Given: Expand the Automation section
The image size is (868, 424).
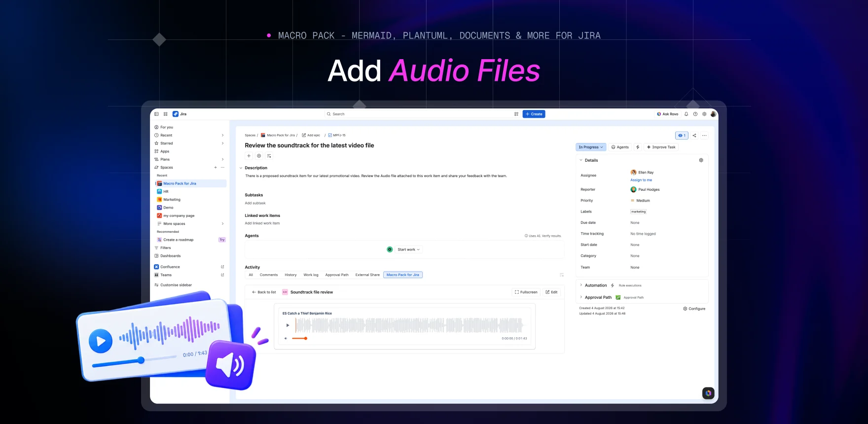Looking at the screenshot, I should (x=581, y=285).
